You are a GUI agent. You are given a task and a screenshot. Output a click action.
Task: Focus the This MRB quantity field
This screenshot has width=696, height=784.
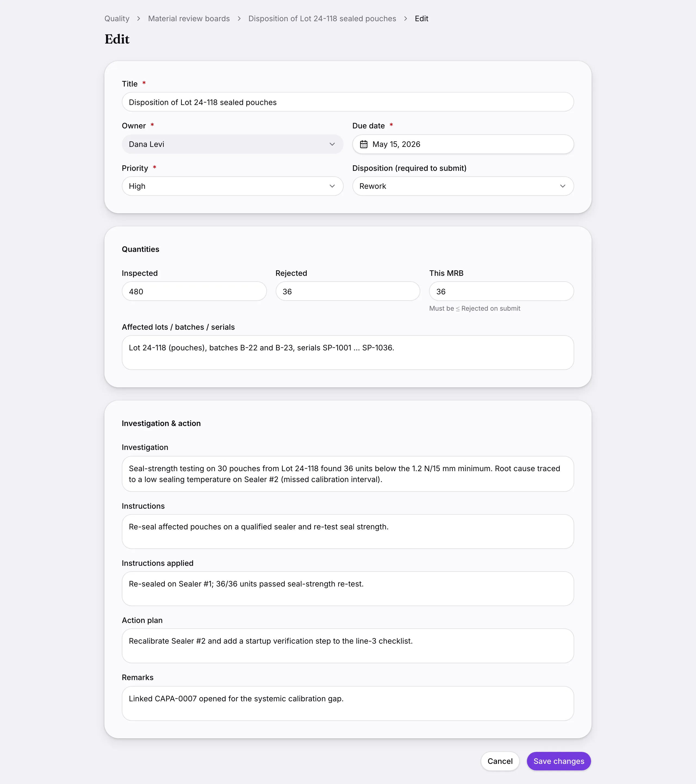point(501,291)
